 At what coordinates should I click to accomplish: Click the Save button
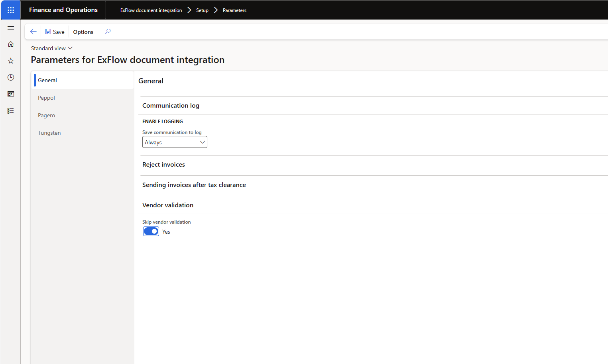[55, 32]
